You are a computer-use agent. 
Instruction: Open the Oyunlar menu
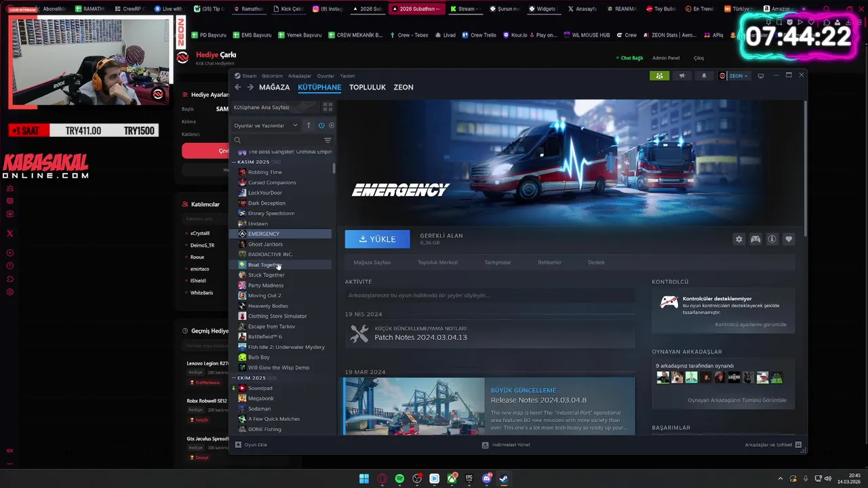click(325, 76)
